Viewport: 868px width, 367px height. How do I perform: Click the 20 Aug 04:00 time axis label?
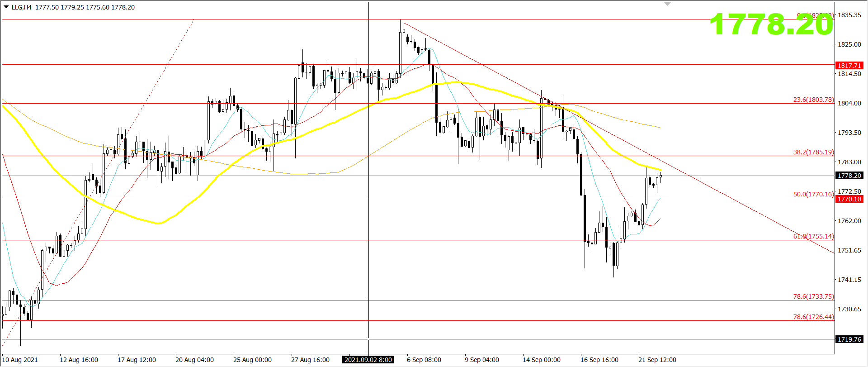[194, 360]
